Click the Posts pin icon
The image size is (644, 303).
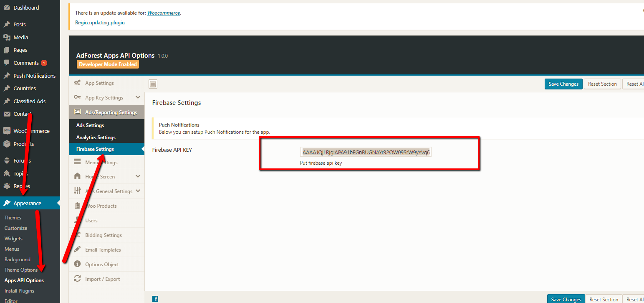pyautogui.click(x=7, y=24)
